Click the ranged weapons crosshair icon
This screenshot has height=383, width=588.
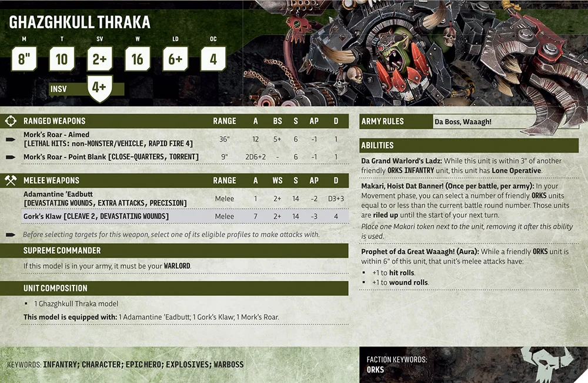(11, 121)
